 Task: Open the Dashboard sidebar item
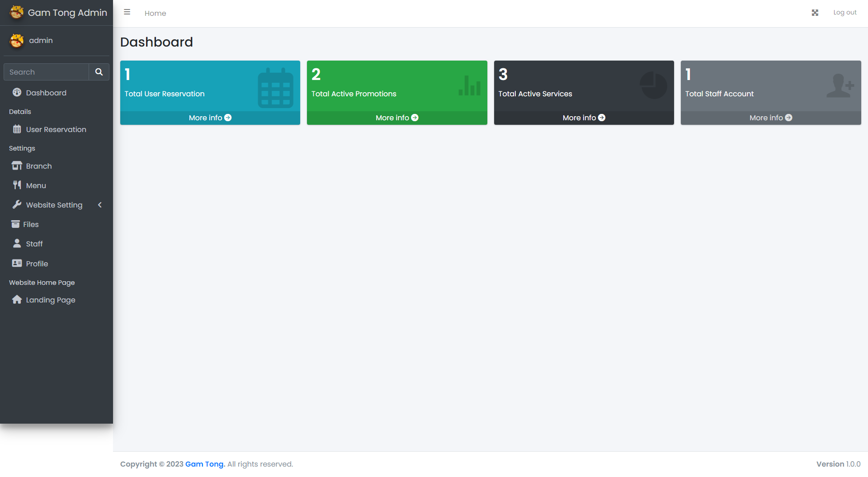[46, 93]
